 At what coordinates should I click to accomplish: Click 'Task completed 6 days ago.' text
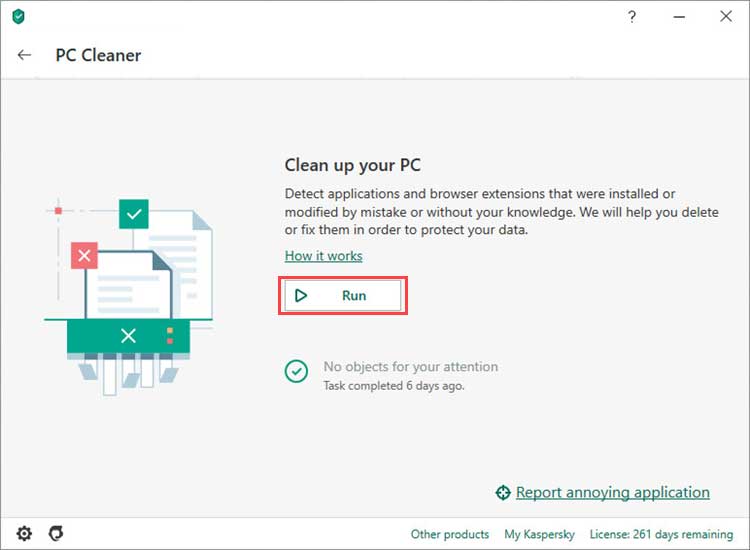click(x=394, y=385)
